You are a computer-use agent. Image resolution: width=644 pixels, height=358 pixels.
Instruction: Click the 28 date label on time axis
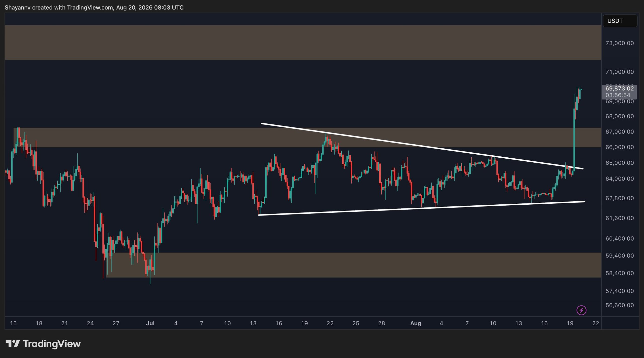coord(382,323)
